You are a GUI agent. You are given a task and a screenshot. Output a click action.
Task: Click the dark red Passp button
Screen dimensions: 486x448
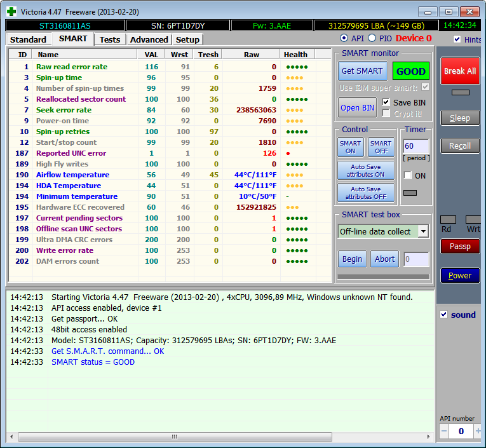pyautogui.click(x=460, y=246)
